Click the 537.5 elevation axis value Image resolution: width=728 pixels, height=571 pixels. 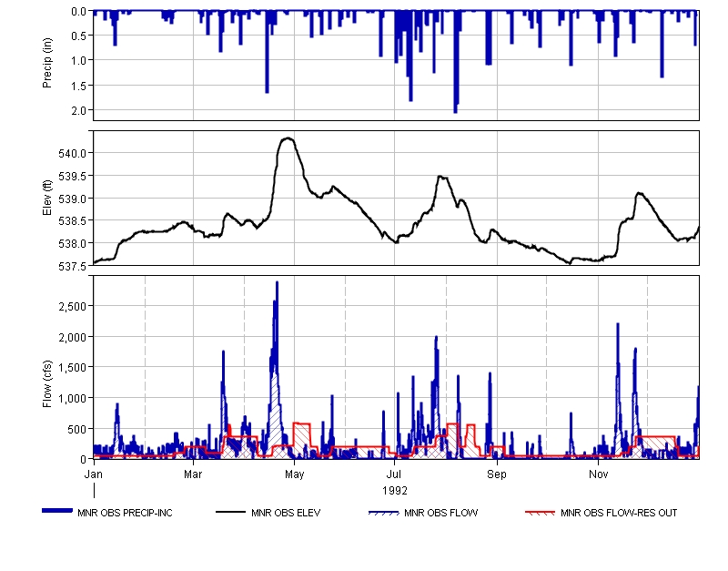pos(73,266)
